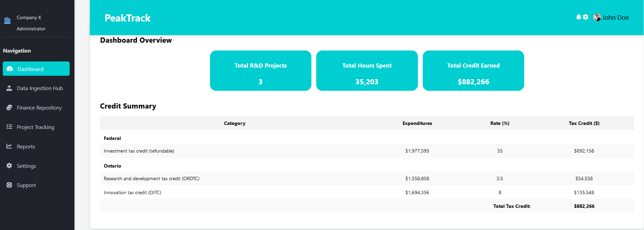
Task: Open the Data Ingestion Hub page
Action: coord(40,88)
